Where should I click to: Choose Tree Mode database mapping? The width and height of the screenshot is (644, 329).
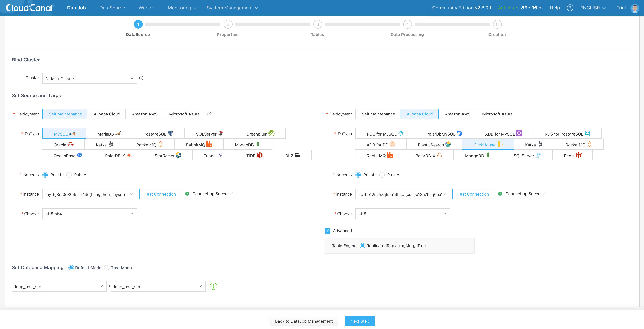[x=107, y=268]
